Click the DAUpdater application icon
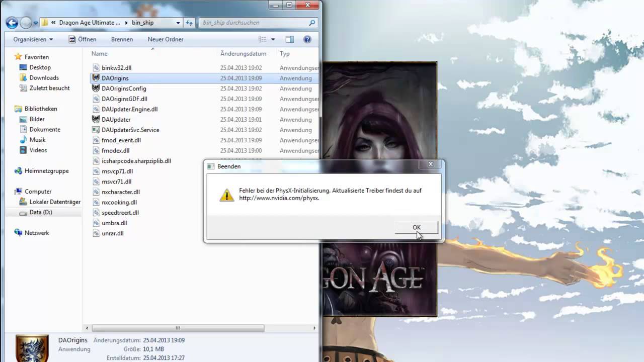644x362 pixels. tap(96, 119)
